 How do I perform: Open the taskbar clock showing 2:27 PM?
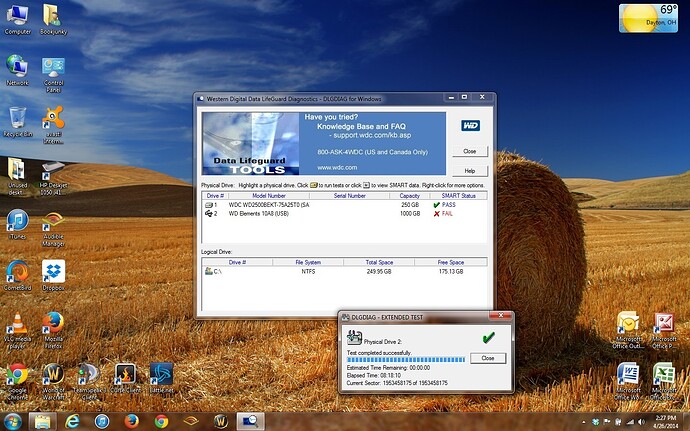(x=666, y=422)
